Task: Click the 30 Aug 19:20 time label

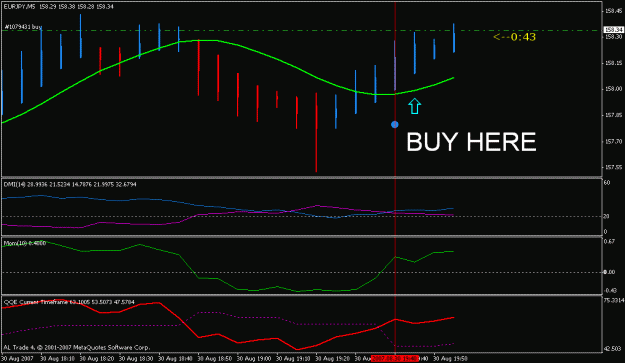Action: tap(333, 359)
